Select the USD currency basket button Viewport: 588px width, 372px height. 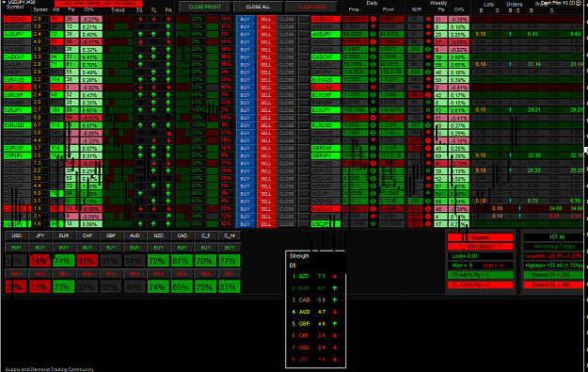click(17, 235)
